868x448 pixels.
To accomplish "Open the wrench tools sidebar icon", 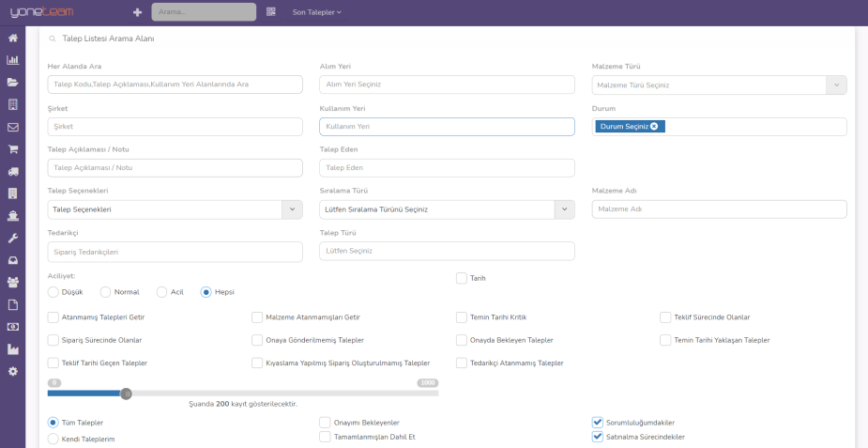I will click(13, 239).
